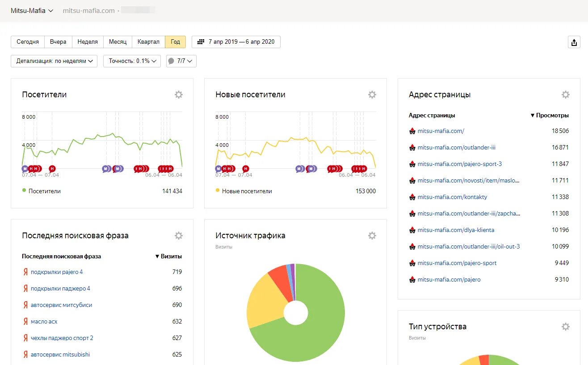Open 'Детализация: по неделям' dropdown
The height and width of the screenshot is (365, 588).
point(54,61)
